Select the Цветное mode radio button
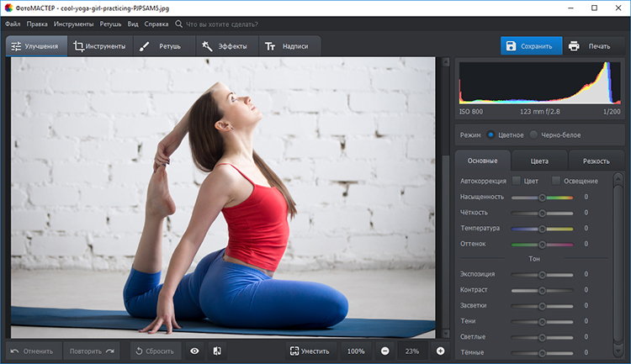631x364 pixels. (x=491, y=135)
